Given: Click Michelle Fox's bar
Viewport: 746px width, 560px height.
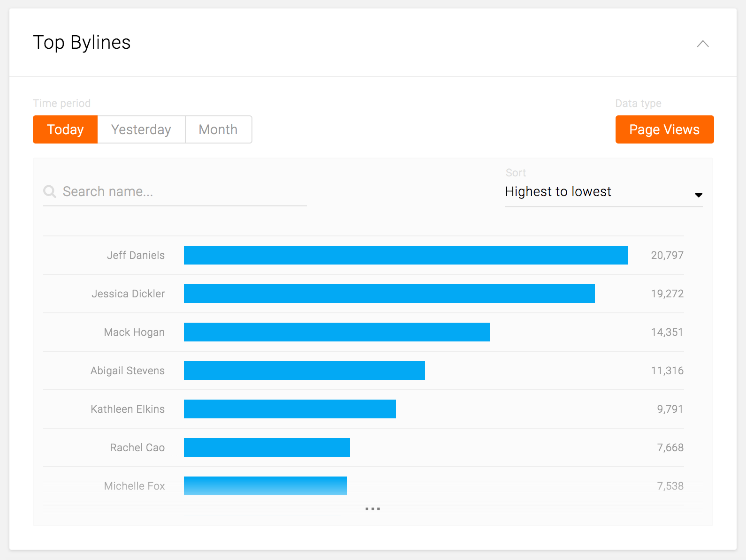Looking at the screenshot, I should click(265, 486).
